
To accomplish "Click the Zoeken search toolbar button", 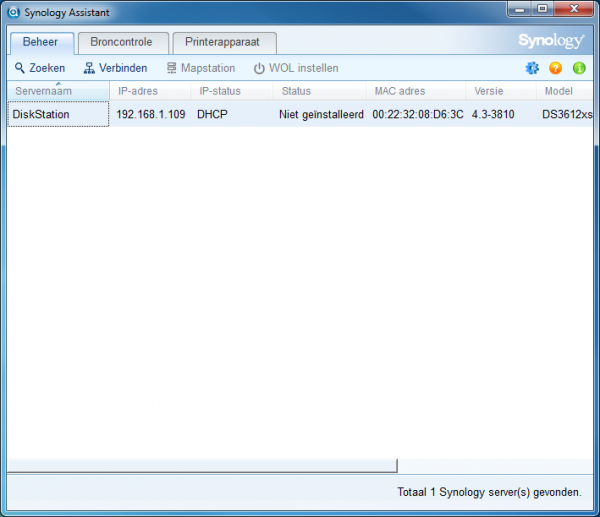I will click(40, 68).
